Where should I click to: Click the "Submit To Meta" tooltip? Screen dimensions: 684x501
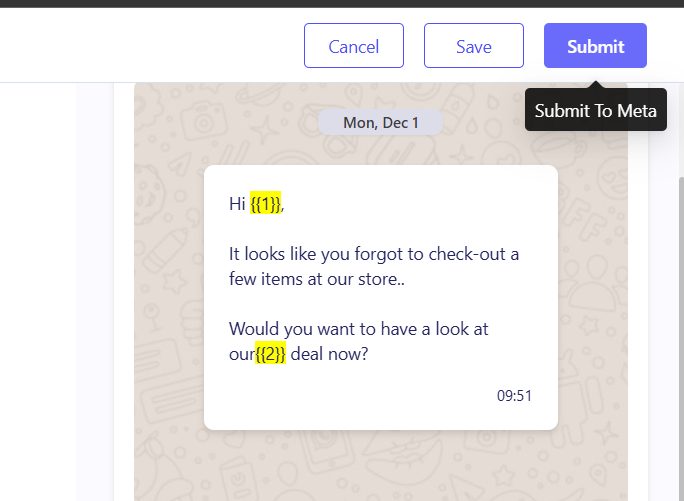[595, 110]
